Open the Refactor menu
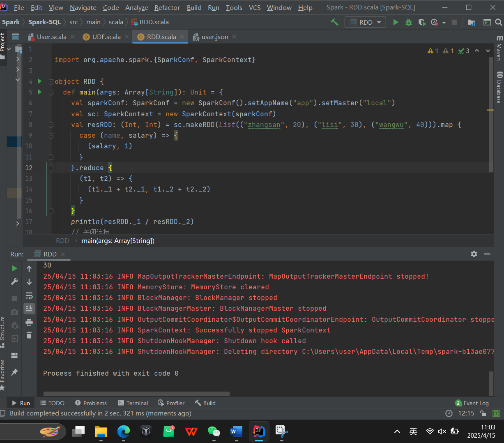The width and height of the screenshot is (504, 443). point(167,7)
